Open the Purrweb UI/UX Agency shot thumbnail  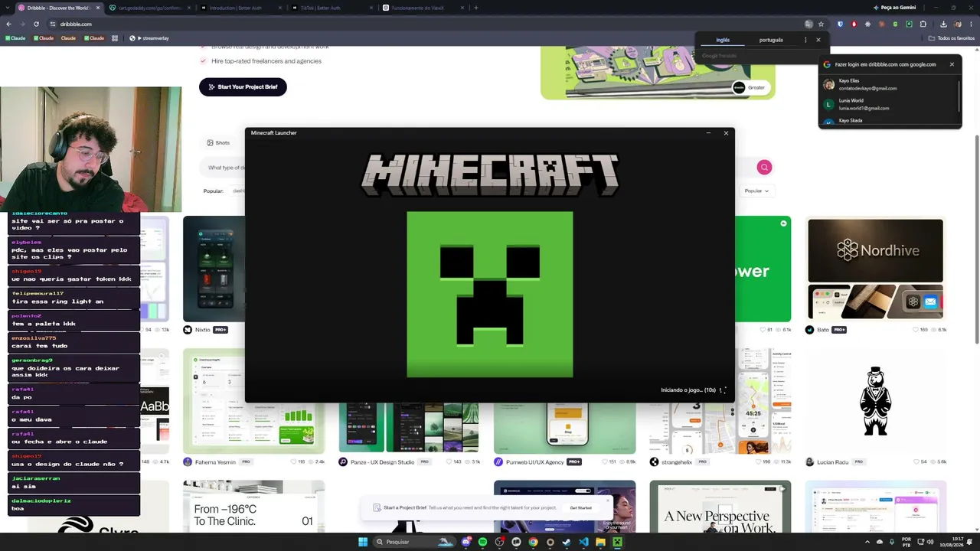(x=564, y=427)
